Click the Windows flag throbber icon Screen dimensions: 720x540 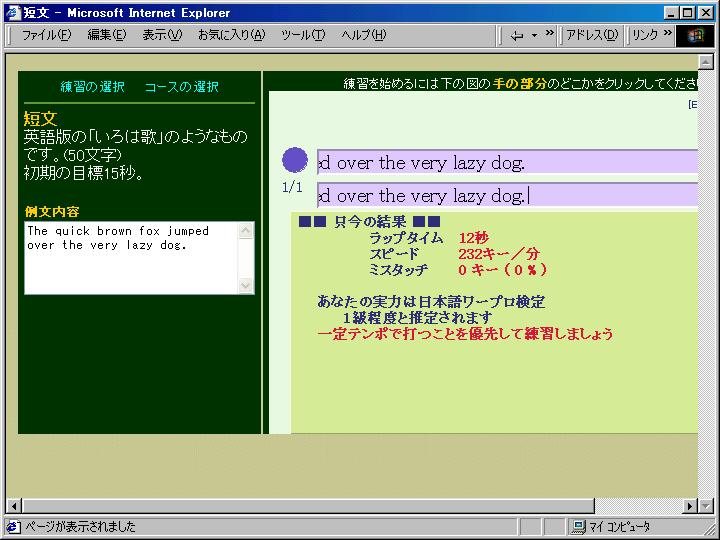pyautogui.click(x=696, y=35)
